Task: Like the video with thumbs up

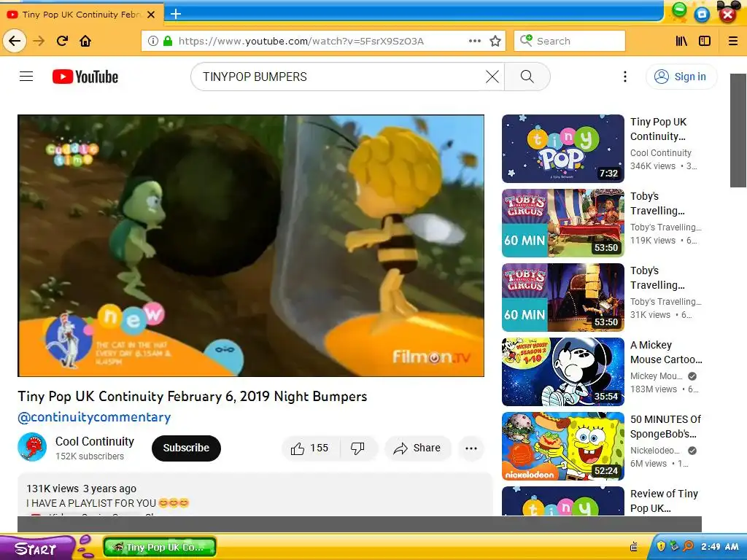Action: point(311,448)
